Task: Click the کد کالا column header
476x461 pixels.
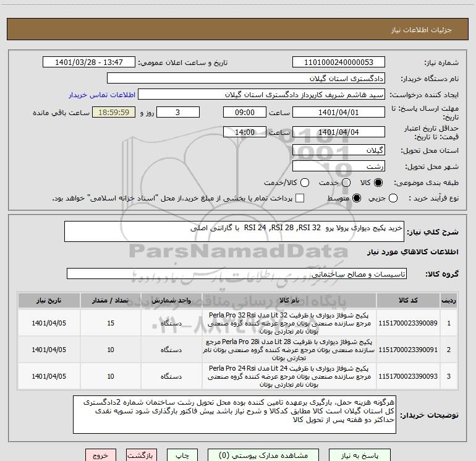Action: click(x=408, y=300)
